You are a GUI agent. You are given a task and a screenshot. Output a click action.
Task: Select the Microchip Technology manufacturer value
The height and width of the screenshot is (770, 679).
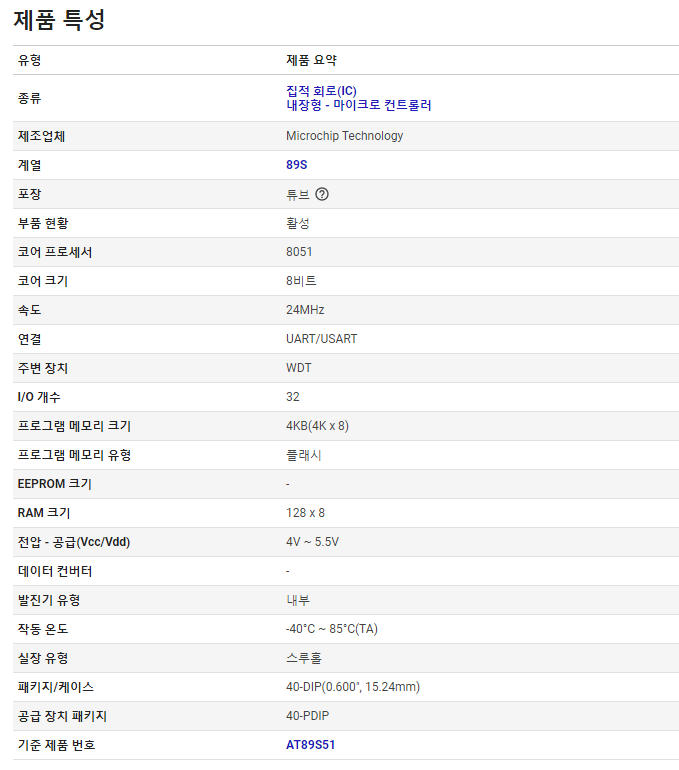coord(345,136)
